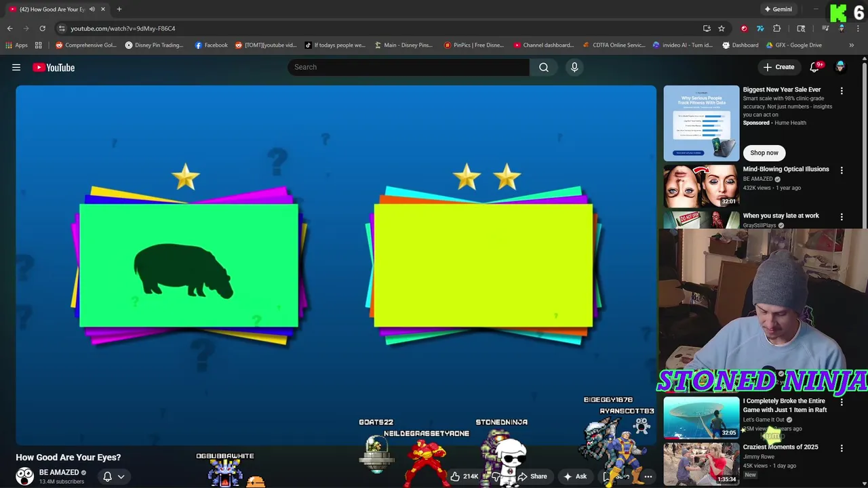The height and width of the screenshot is (488, 868).
Task: Show hidden bookmarks overflow chevron
Action: click(851, 45)
